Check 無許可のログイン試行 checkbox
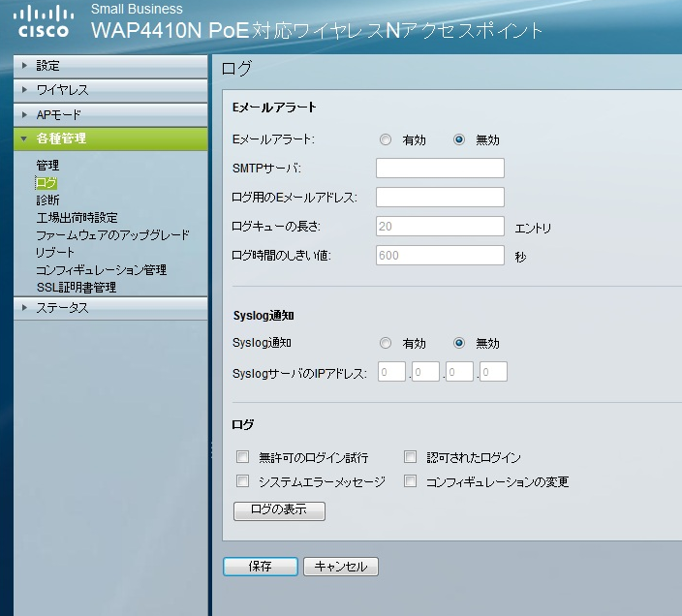Viewport: 682px width, 616px height. (243, 456)
